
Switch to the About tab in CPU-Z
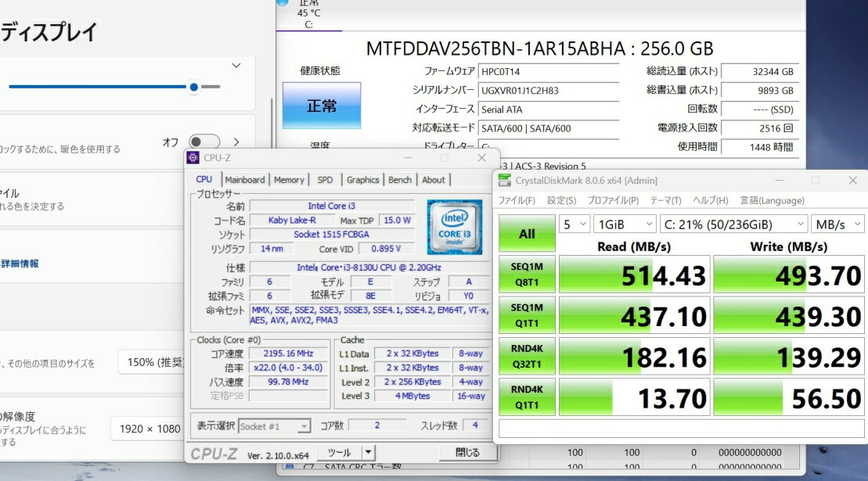pyautogui.click(x=434, y=180)
